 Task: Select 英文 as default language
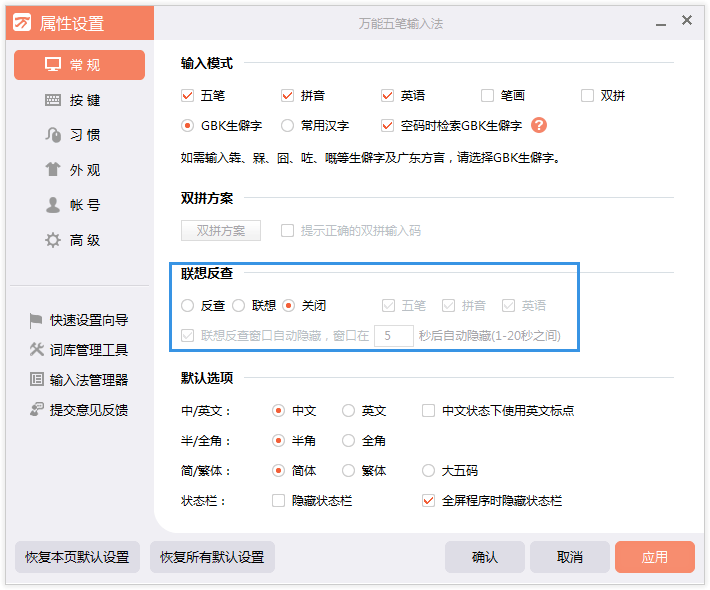pyautogui.click(x=348, y=411)
